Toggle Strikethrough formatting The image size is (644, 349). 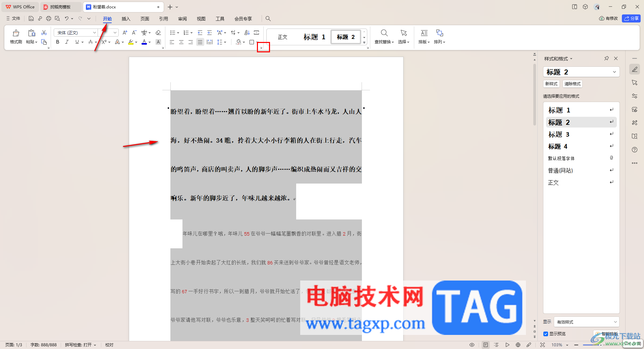(91, 42)
